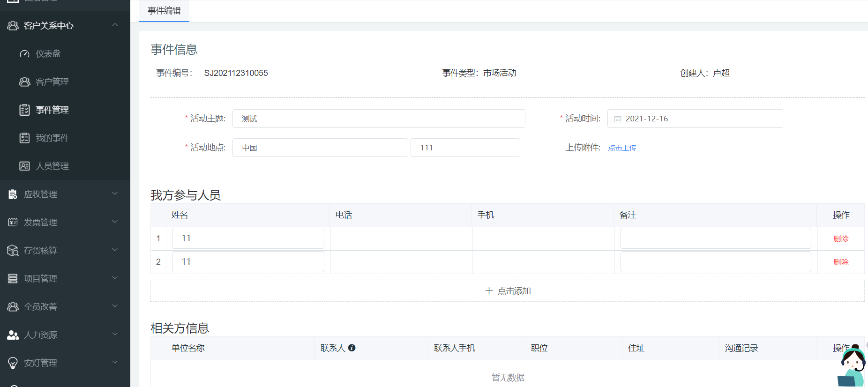
Task: Collapse the 客户关系中心 menu section
Action: (115, 25)
